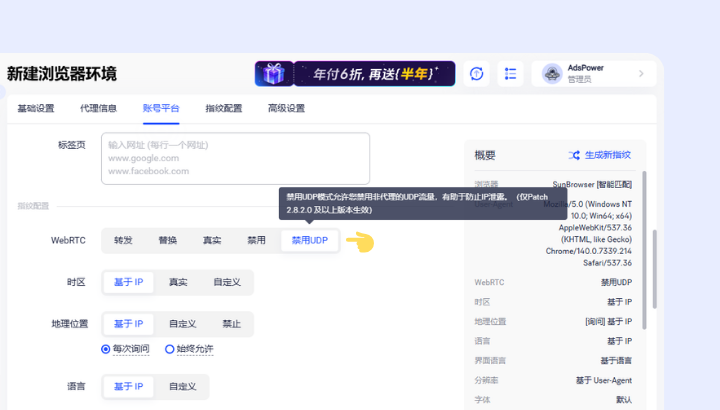Click the 新建浏览器环境 page title
720x410 pixels.
tap(62, 73)
